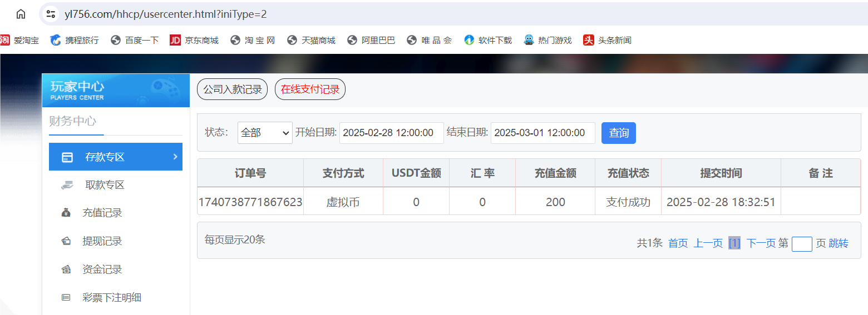Open 携程旅行 bookmark
Image resolution: width=868 pixels, height=315 pixels.
tap(75, 40)
